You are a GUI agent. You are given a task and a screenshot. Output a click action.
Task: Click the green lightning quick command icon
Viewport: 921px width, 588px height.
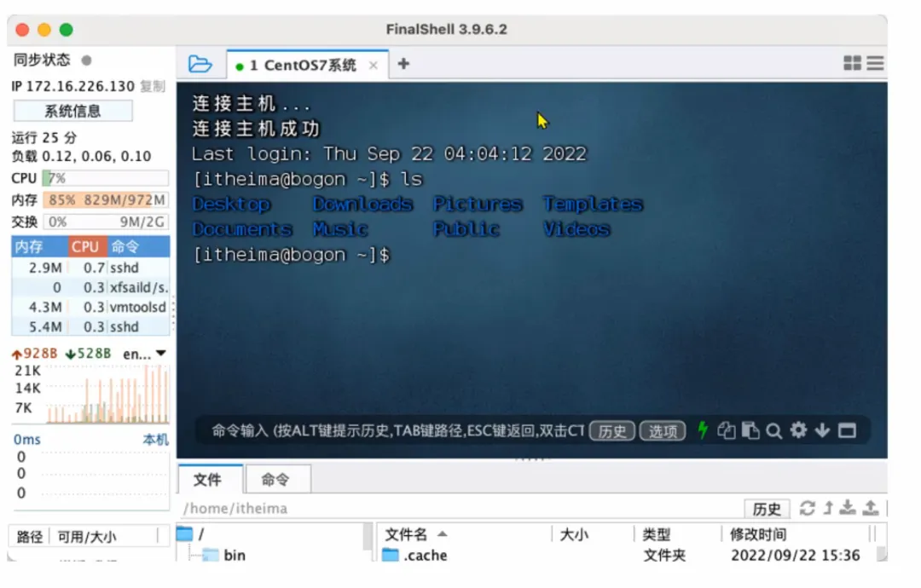click(x=703, y=430)
